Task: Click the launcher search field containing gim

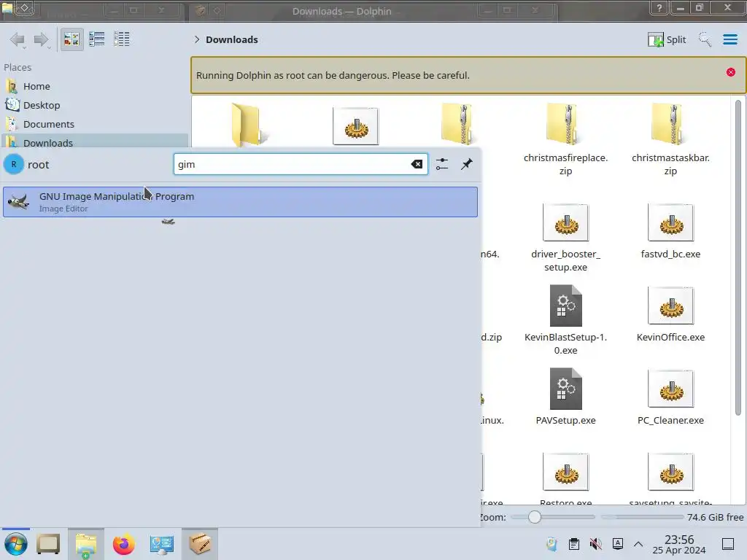Action: [301, 164]
